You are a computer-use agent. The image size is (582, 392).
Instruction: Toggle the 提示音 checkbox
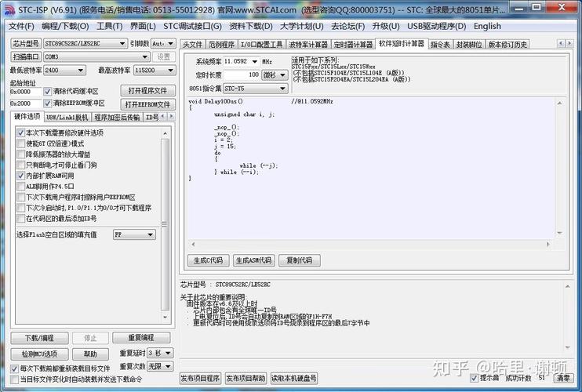point(474,378)
